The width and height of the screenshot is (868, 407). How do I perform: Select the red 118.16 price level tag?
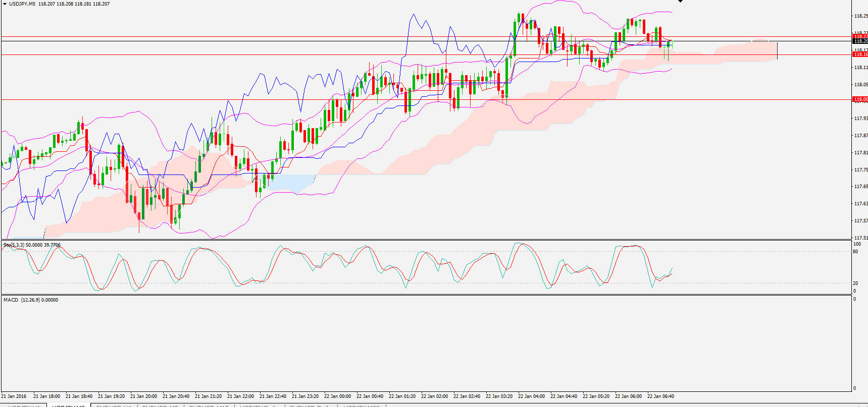(x=860, y=54)
